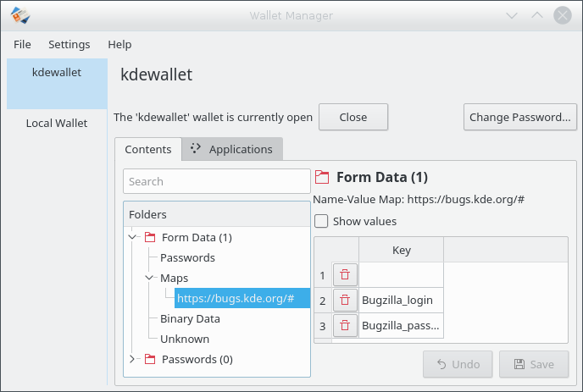Collapse the Maps tree node
This screenshot has width=583, height=392.
[x=150, y=278]
